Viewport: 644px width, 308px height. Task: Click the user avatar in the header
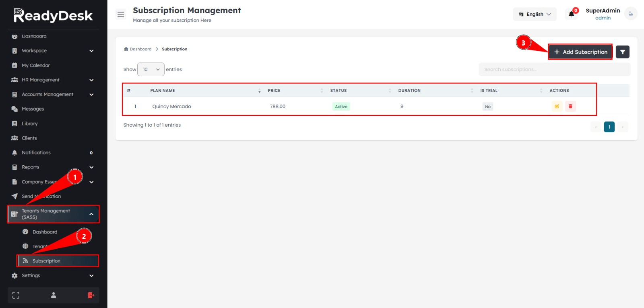click(x=630, y=14)
